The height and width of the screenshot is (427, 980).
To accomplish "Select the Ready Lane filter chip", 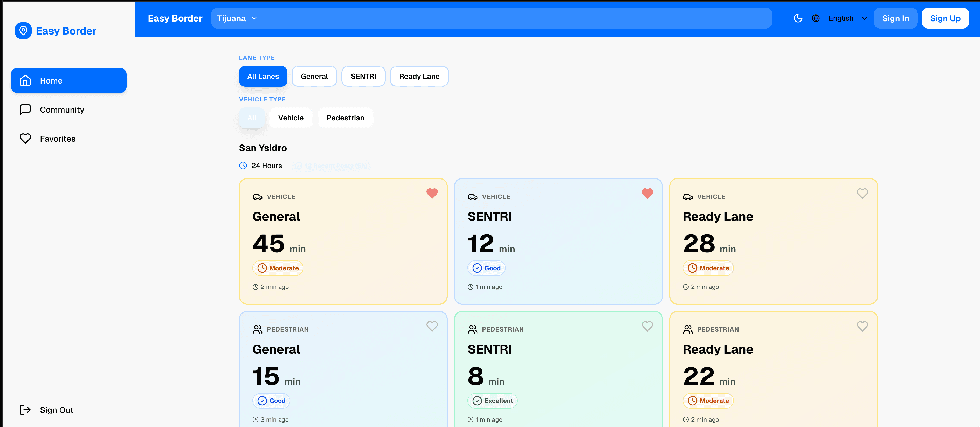I will click(x=419, y=76).
